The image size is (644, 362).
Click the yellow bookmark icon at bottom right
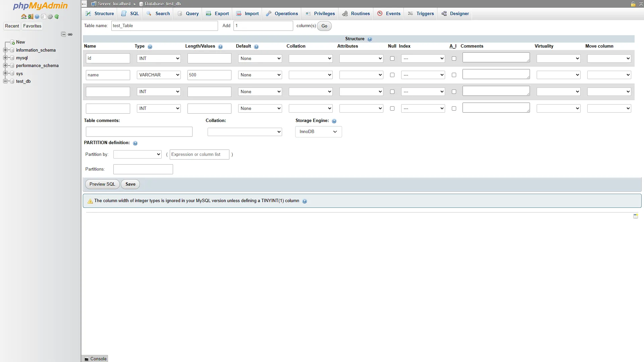coord(636,216)
